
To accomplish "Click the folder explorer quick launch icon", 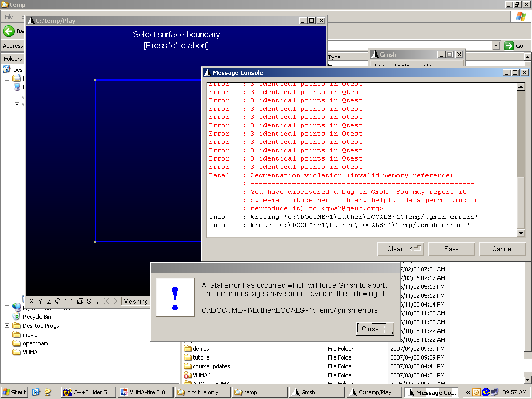I will coord(48,392).
